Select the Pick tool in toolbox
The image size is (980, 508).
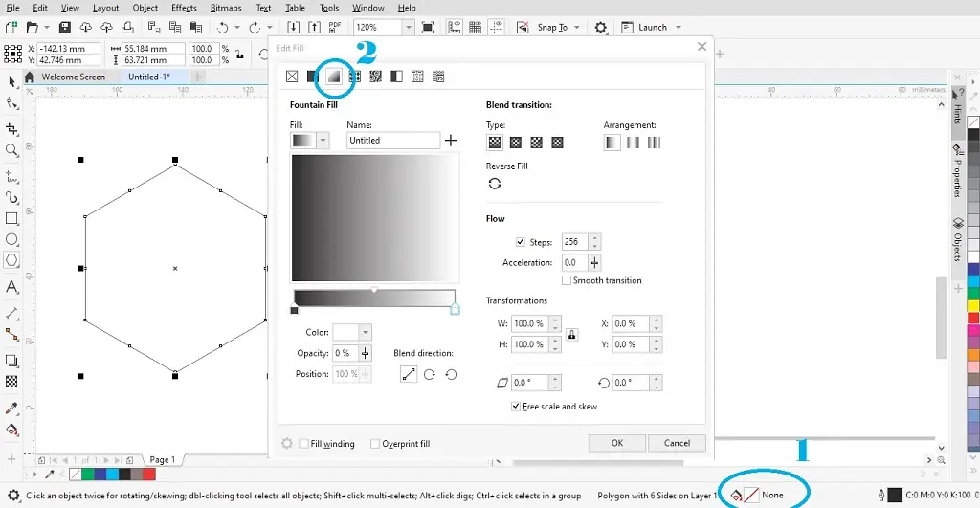(11, 81)
